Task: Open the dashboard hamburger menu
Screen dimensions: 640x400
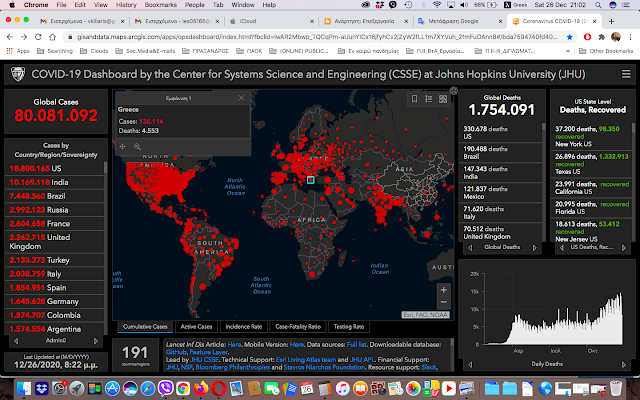Action: 626,74
